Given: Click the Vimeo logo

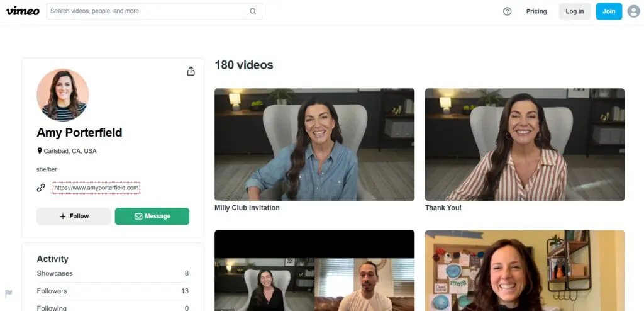Looking at the screenshot, I should tap(23, 11).
